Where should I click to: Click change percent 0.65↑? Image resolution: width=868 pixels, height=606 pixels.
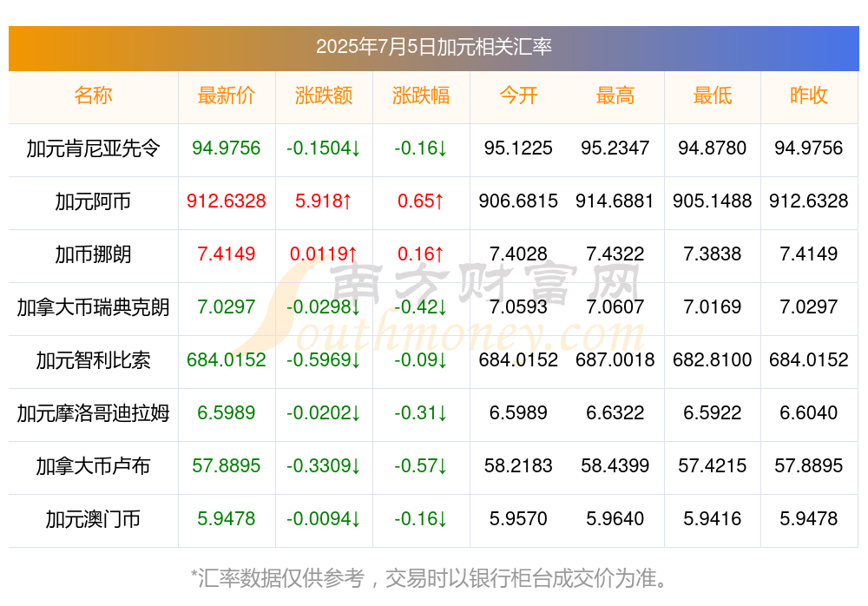coord(421,201)
